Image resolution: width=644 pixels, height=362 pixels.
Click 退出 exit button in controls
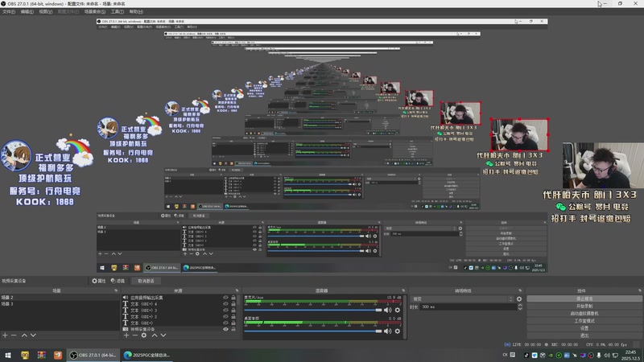[x=584, y=335]
